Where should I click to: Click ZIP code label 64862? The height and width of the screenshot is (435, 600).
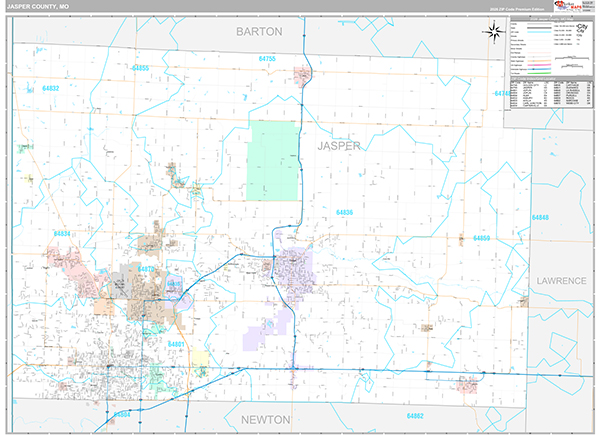(x=415, y=416)
